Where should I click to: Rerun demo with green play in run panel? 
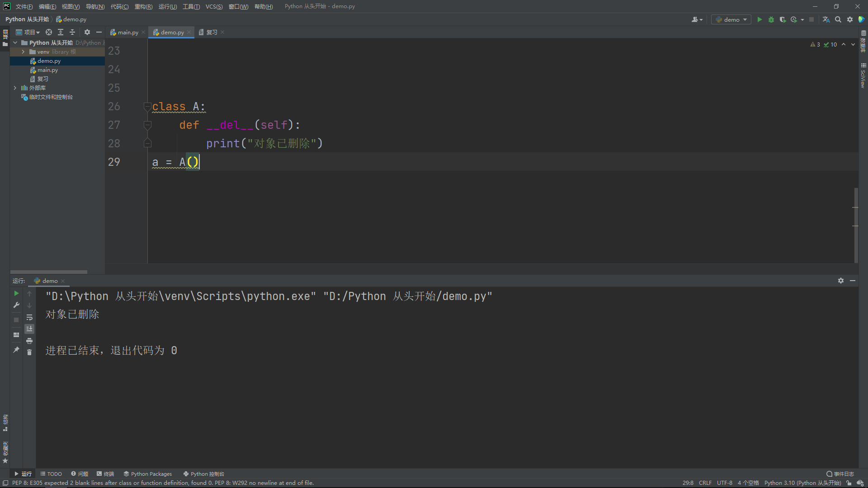(16, 294)
